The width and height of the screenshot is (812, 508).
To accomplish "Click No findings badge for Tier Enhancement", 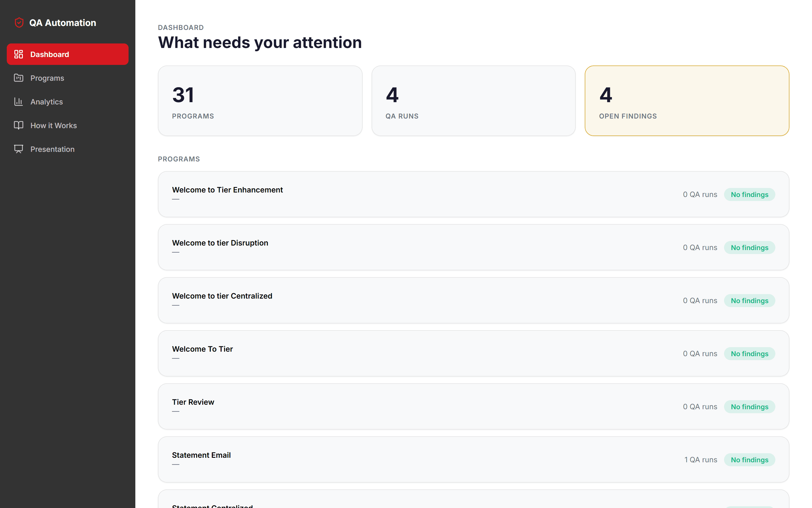I will point(749,194).
